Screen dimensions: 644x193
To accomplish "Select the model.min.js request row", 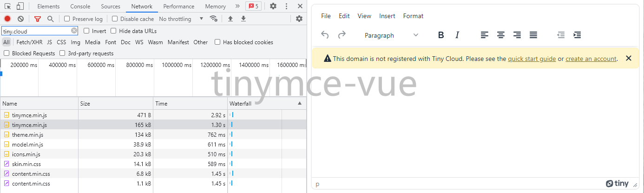I will tap(153, 144).
